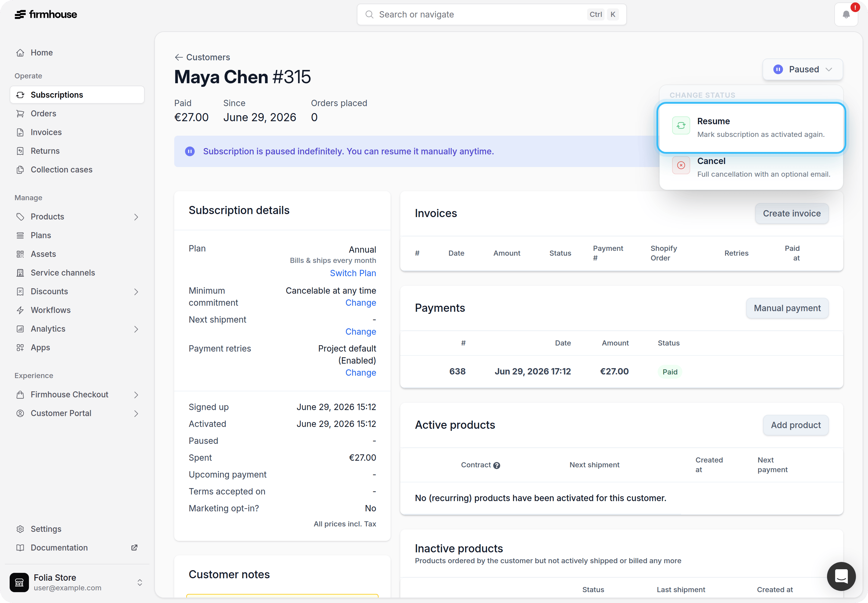868x603 pixels.
Task: Expand the Discounts submenu chevron
Action: pos(136,292)
